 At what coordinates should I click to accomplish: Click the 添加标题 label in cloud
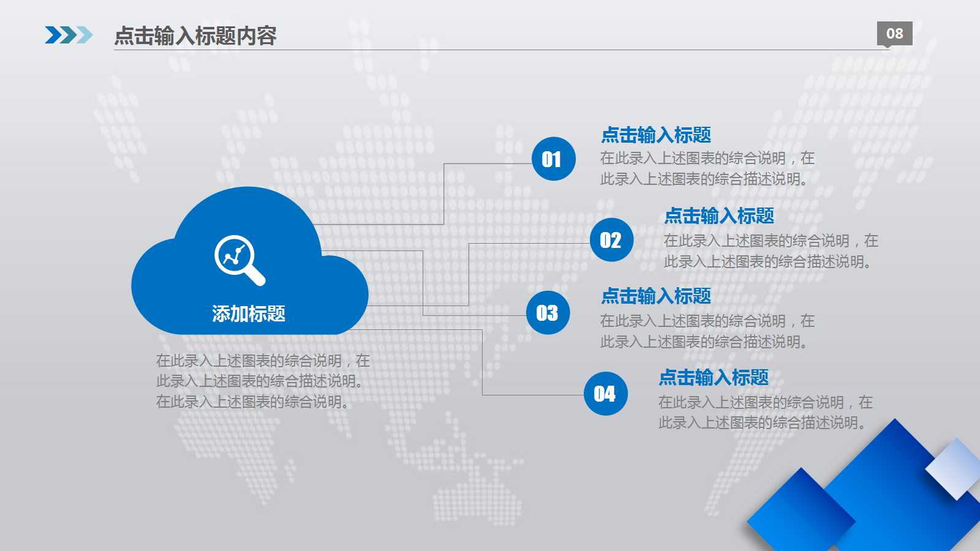249,313
